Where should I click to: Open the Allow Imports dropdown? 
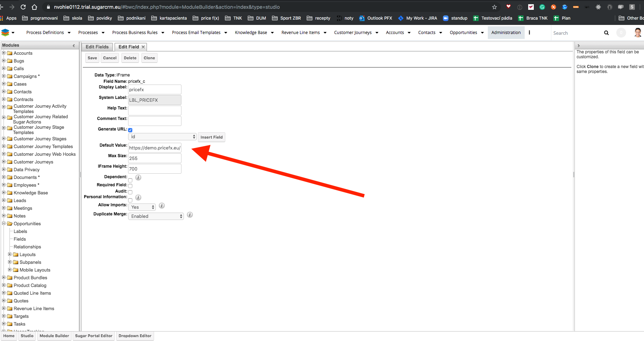point(142,207)
